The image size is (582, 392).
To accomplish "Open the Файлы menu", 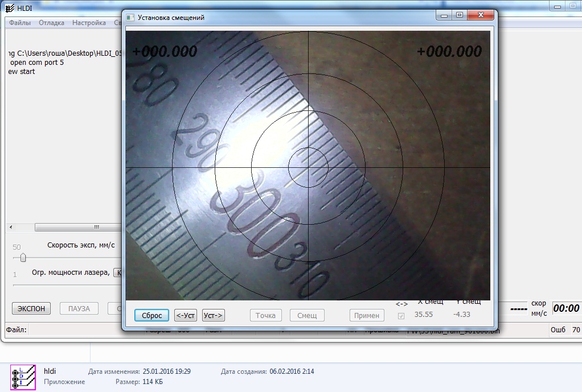I will coord(20,23).
